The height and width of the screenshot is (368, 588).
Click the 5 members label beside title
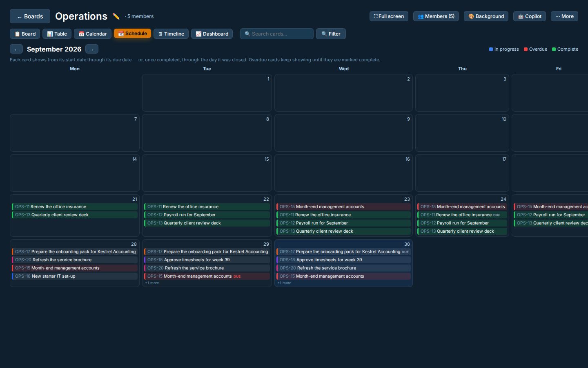(x=140, y=16)
